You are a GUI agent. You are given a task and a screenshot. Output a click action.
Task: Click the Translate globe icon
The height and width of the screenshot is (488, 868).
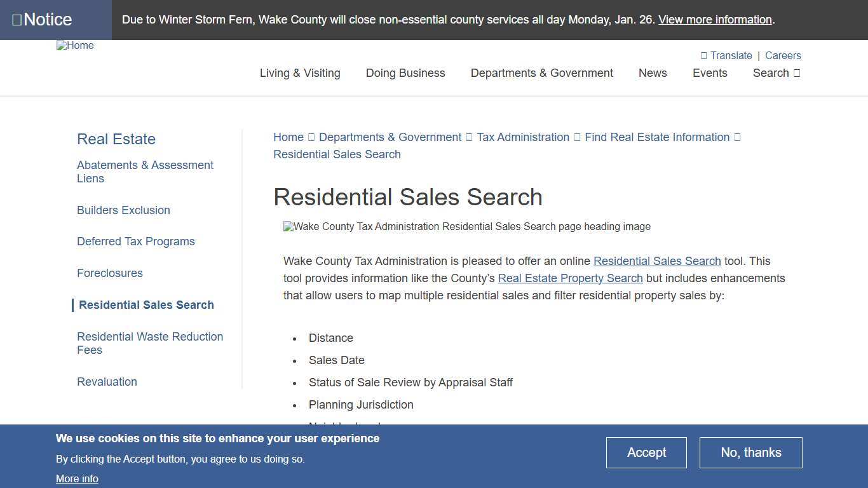coord(703,55)
